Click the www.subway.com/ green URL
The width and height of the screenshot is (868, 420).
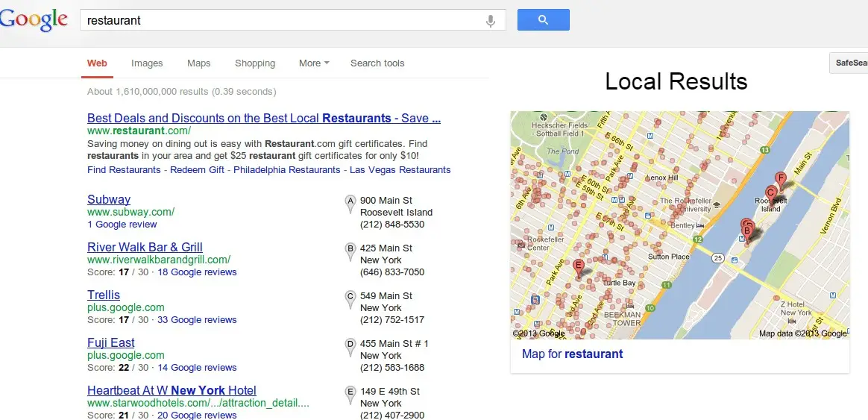130,212
